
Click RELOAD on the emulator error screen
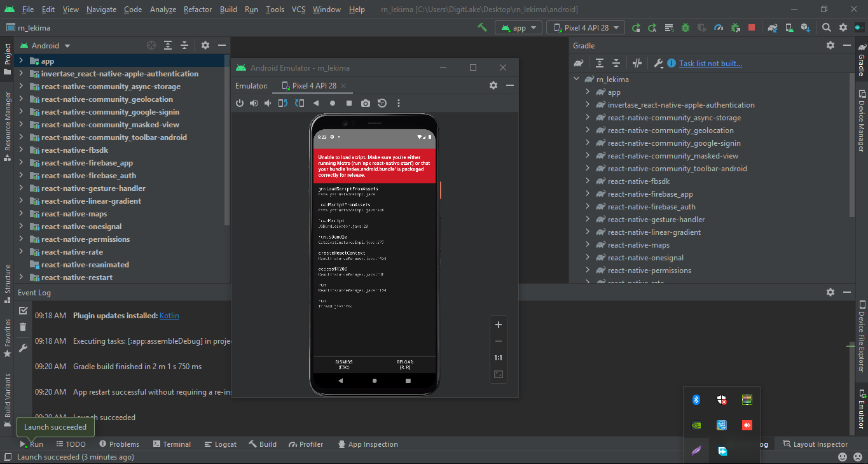click(405, 364)
